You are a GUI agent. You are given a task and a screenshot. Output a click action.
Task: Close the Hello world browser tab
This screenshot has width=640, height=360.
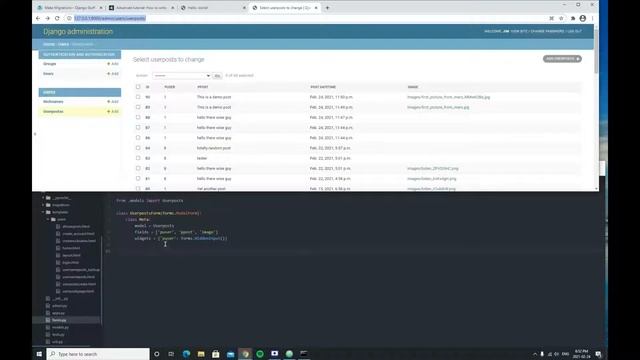pyautogui.click(x=244, y=8)
